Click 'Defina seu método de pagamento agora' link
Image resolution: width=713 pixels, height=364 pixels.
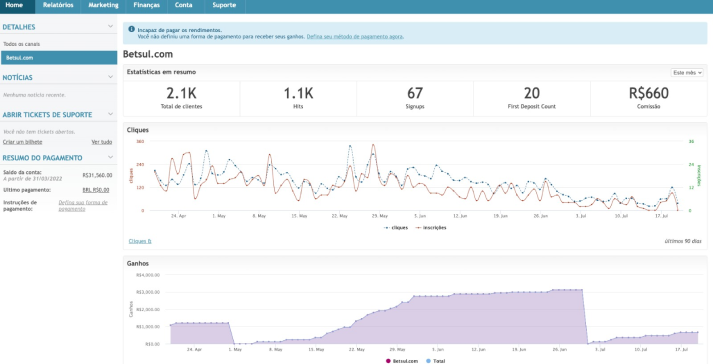pyautogui.click(x=355, y=36)
